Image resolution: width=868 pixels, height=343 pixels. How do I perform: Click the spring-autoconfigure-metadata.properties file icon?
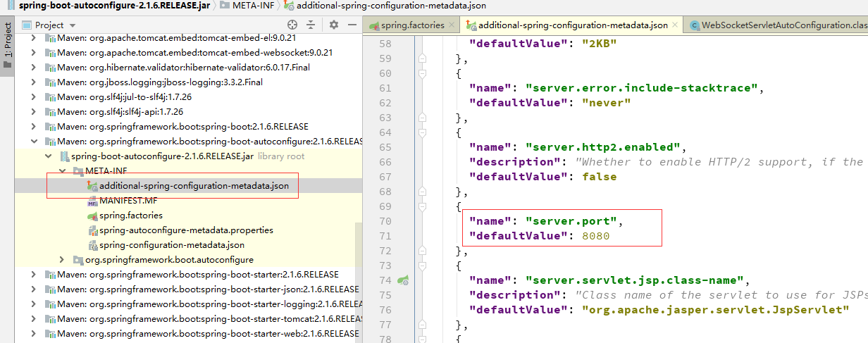pyautogui.click(x=92, y=230)
